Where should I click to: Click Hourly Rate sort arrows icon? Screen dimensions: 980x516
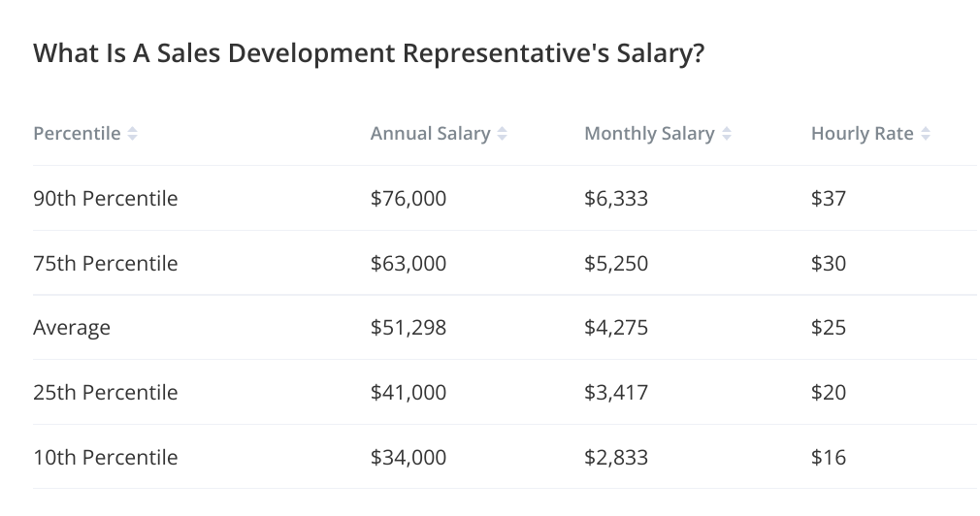pyautogui.click(x=926, y=134)
